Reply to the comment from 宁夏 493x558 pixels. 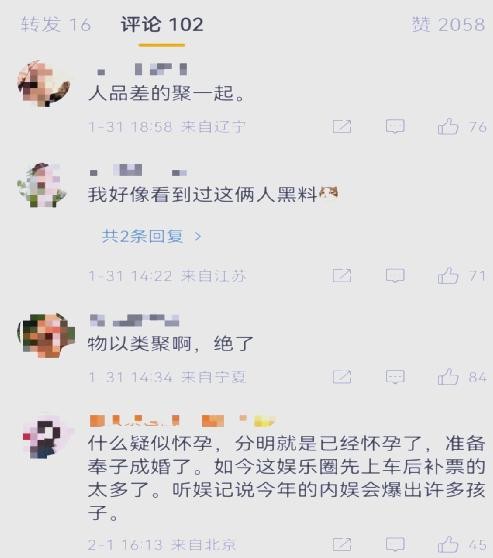(395, 377)
